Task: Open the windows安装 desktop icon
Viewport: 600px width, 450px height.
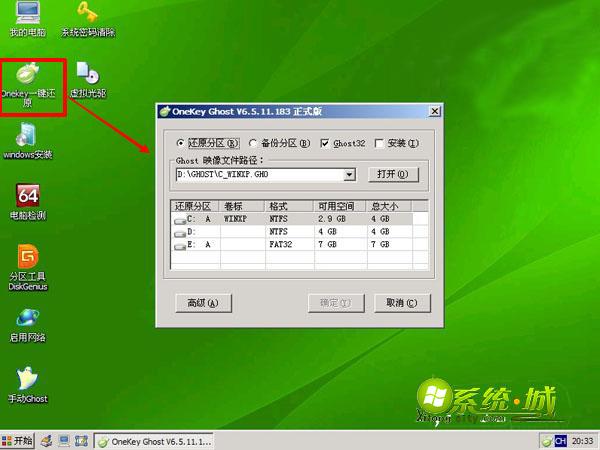Action: point(28,141)
